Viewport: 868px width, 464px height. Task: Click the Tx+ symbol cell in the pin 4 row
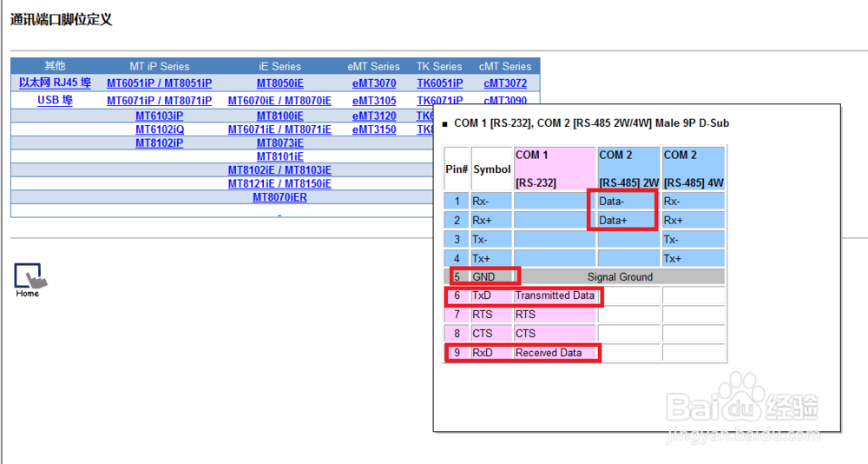tap(491, 258)
